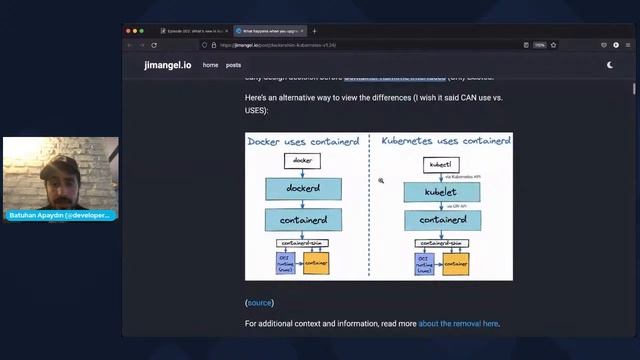The height and width of the screenshot is (360, 640).
Task: Click 'For additional context and information' text
Action: [330, 324]
